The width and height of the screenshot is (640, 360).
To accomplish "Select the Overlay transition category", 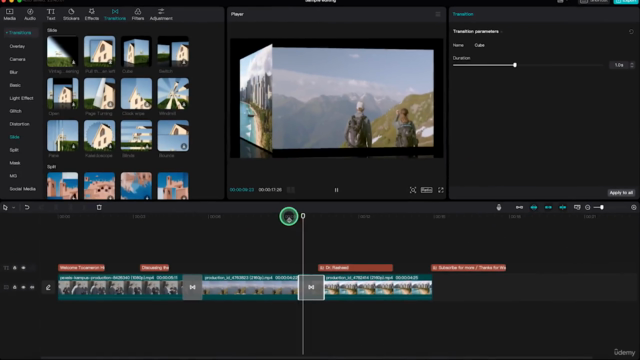I will click(17, 46).
